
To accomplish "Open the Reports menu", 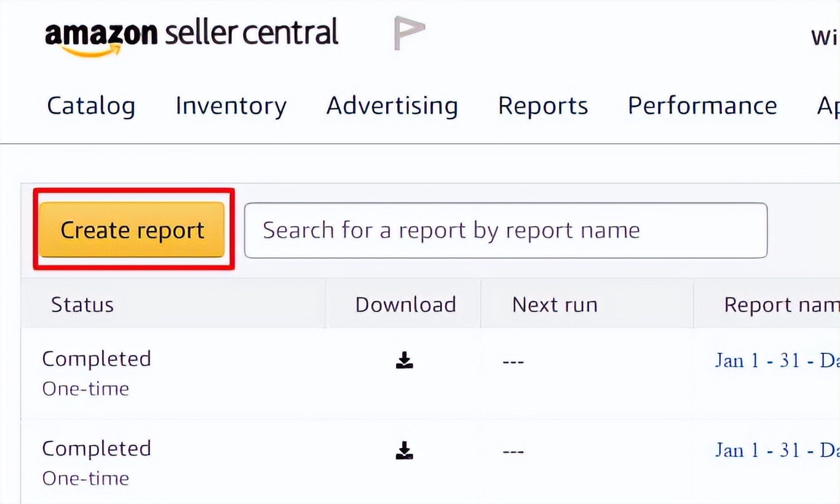I will tap(542, 106).
